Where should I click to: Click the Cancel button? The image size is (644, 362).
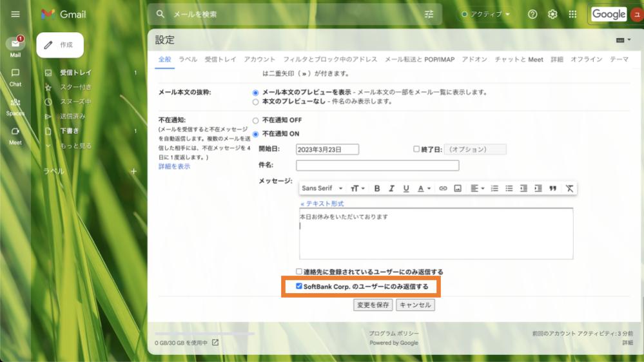[x=415, y=305]
